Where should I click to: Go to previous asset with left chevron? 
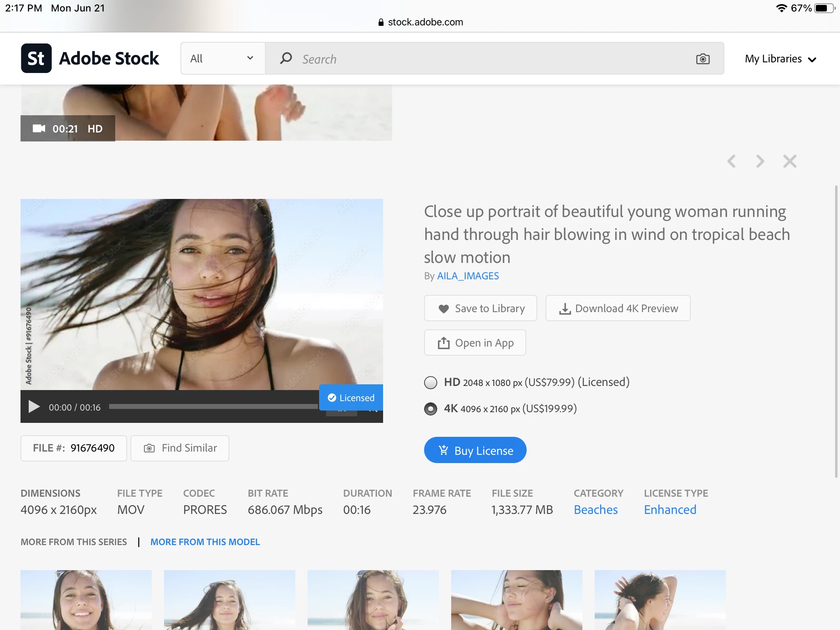point(731,161)
